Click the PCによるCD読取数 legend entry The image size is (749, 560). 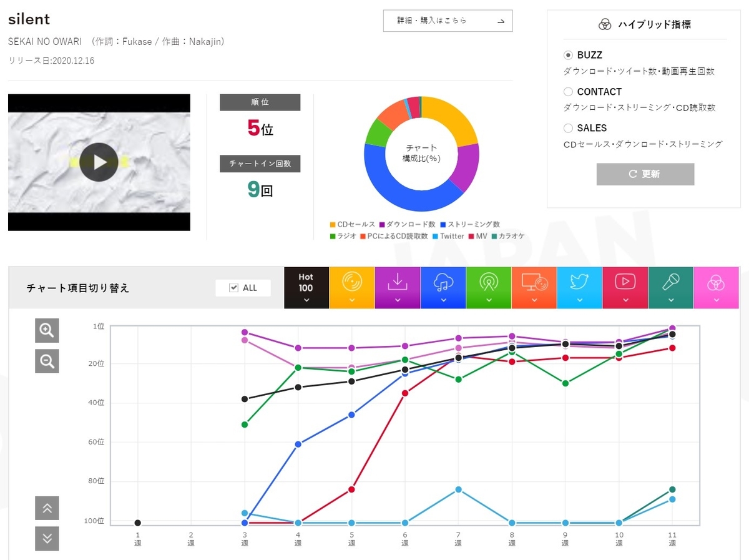[x=394, y=237]
